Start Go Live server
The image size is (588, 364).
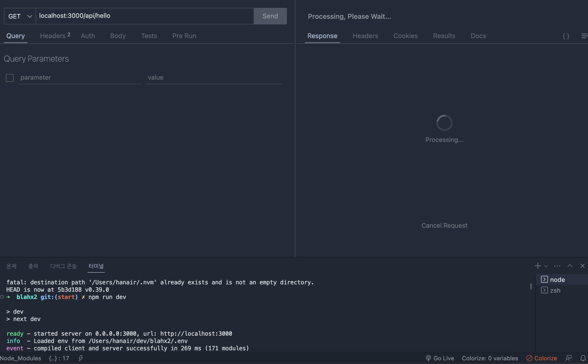coord(440,358)
